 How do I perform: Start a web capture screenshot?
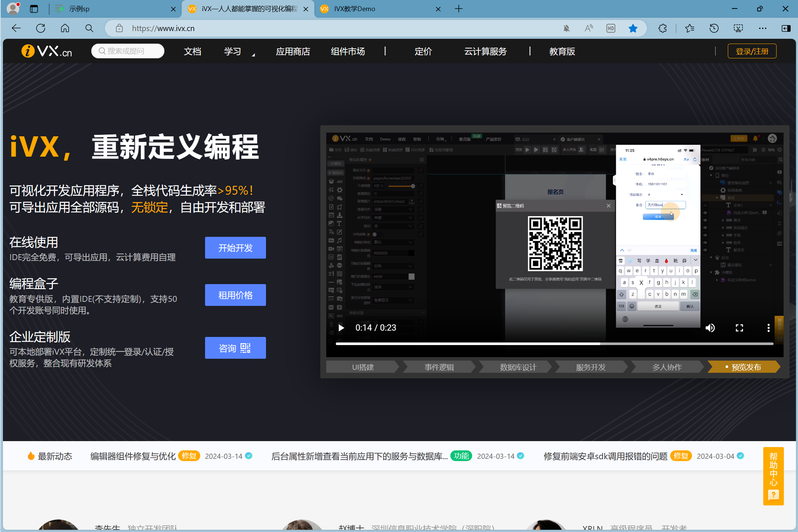pos(738,28)
